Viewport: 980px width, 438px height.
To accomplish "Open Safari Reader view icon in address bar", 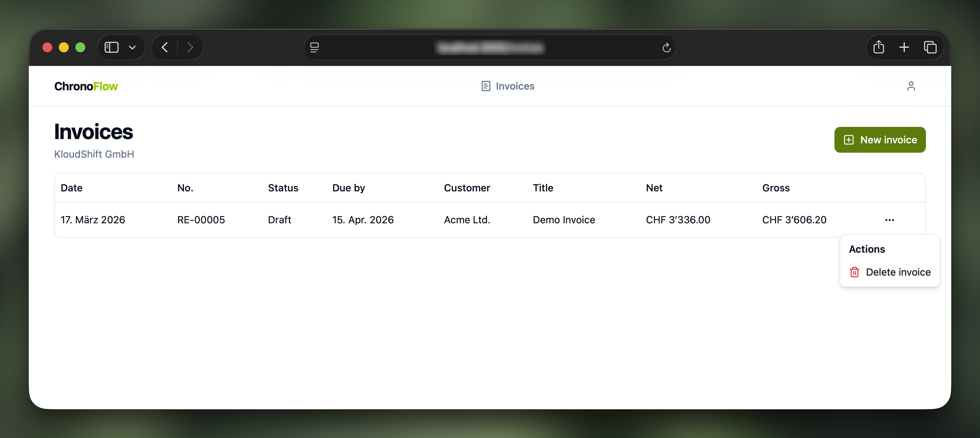I will (x=315, y=47).
